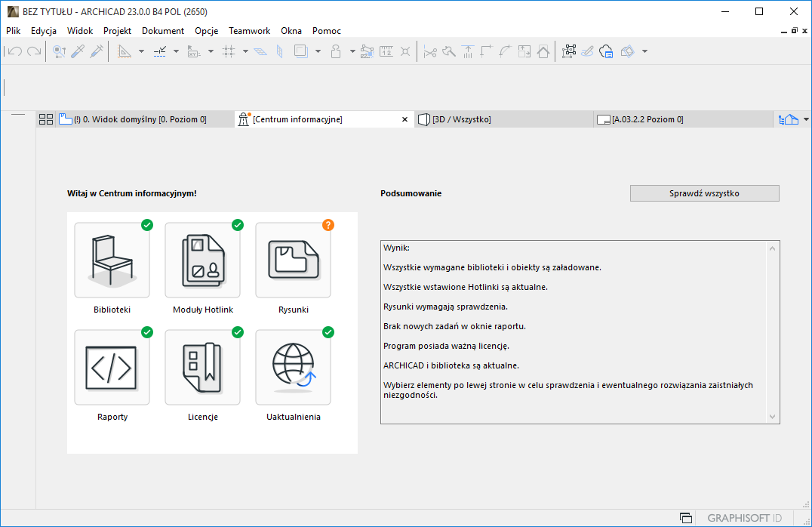Open the Rysunki drawings icon
The width and height of the screenshot is (812, 527).
pos(293,260)
